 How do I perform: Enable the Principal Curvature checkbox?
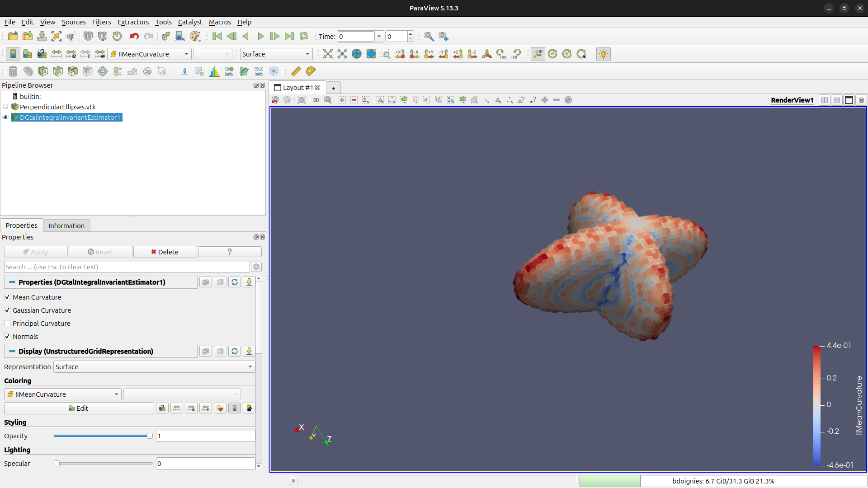click(x=7, y=324)
